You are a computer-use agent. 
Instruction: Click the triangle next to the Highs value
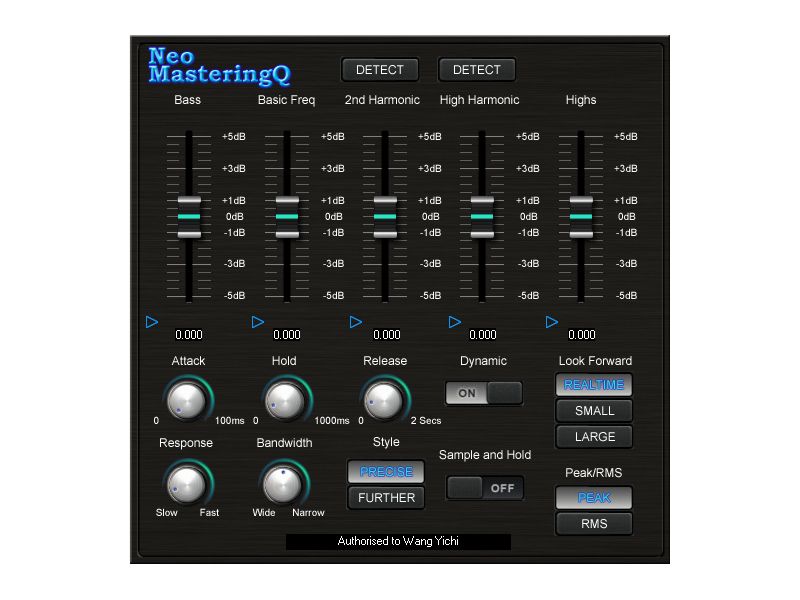coord(551,322)
